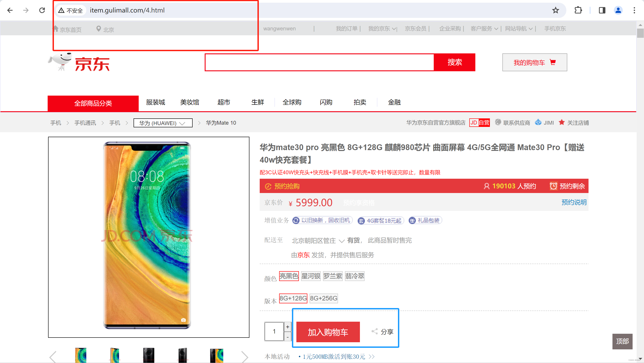Screen dimensions: 644x363
Task: Go to the 美妆馆 tab
Action: (189, 102)
